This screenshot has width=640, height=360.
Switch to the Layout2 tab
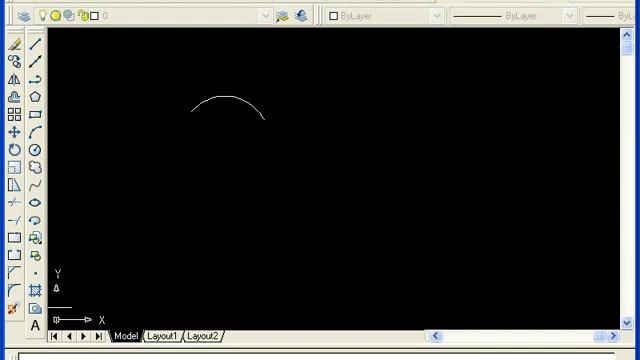point(203,336)
